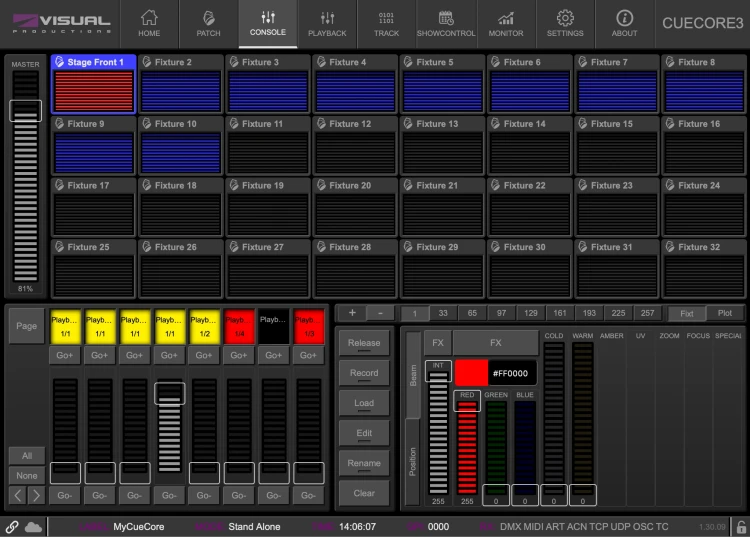
Task: Click the lock icon in status bar
Action: [741, 526]
